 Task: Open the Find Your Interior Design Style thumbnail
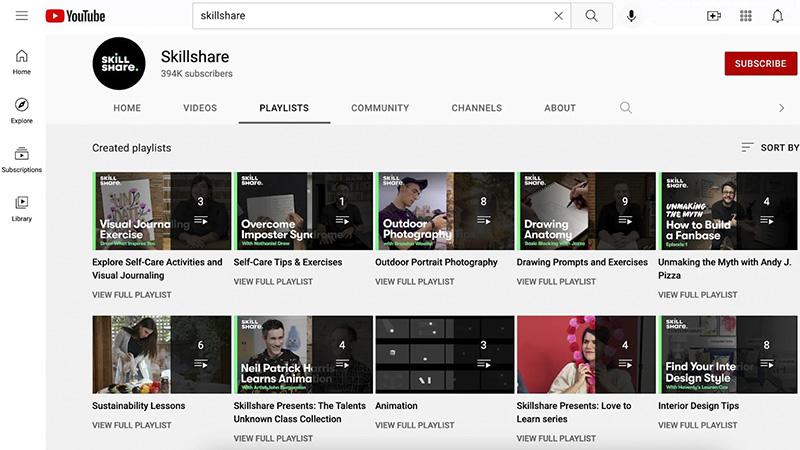(728, 355)
